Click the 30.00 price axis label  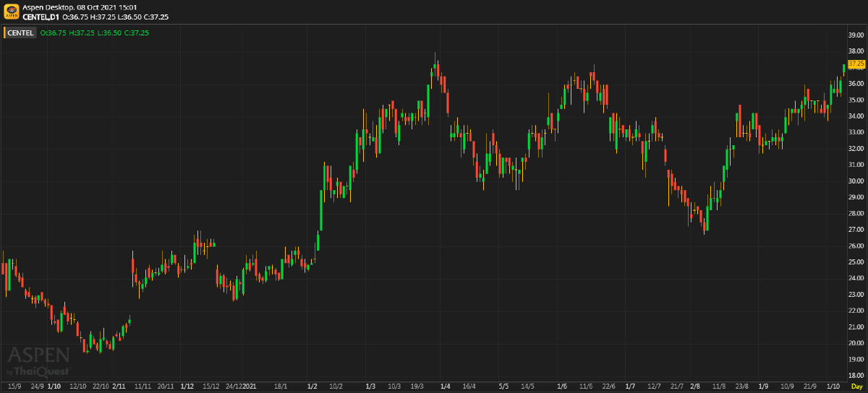point(856,181)
